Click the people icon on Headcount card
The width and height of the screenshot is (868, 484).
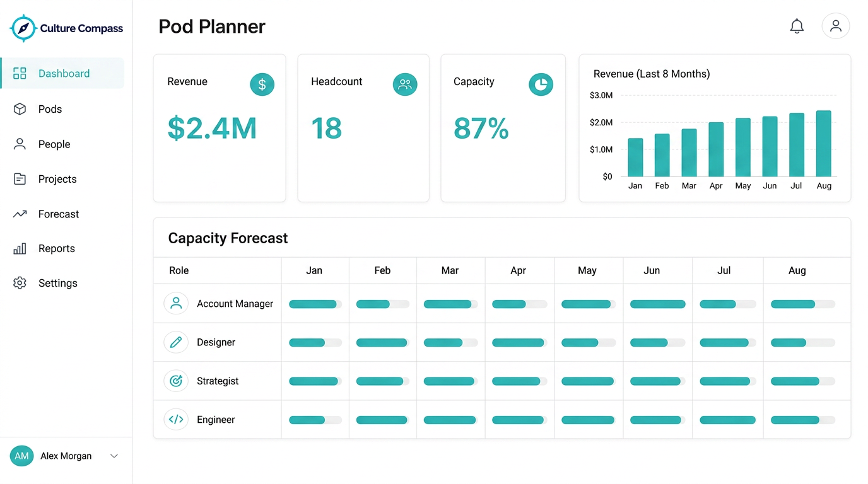405,84
